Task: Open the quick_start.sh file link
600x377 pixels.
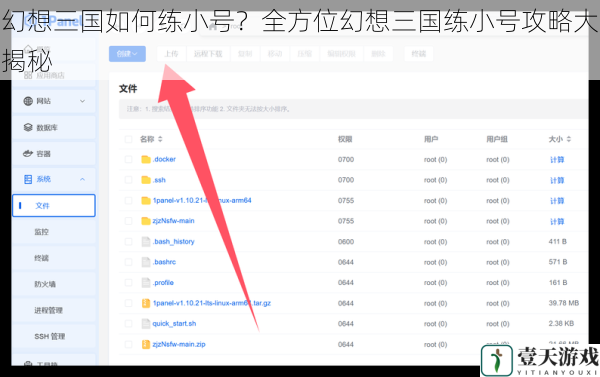Action: tap(174, 324)
